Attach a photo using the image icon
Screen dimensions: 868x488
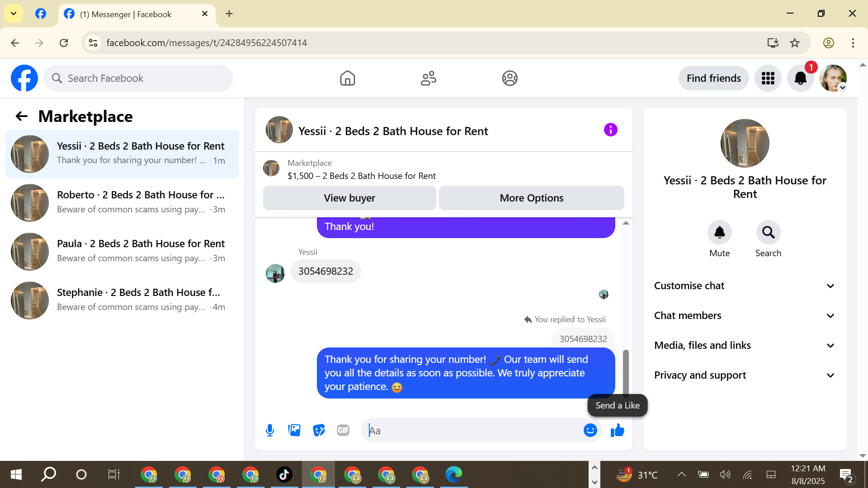294,430
